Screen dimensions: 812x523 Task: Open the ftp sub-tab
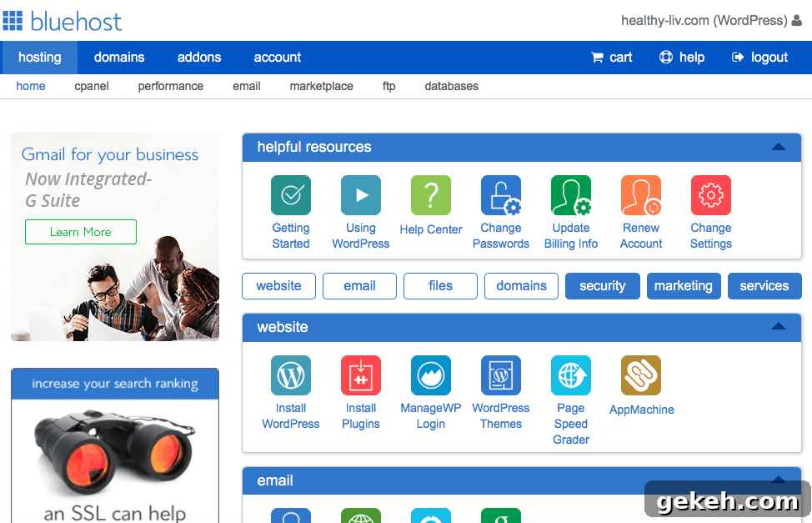(x=389, y=86)
